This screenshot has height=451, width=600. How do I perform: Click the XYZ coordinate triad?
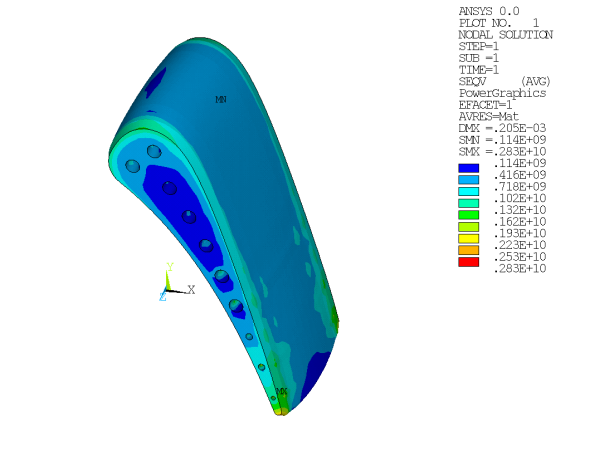tap(176, 282)
